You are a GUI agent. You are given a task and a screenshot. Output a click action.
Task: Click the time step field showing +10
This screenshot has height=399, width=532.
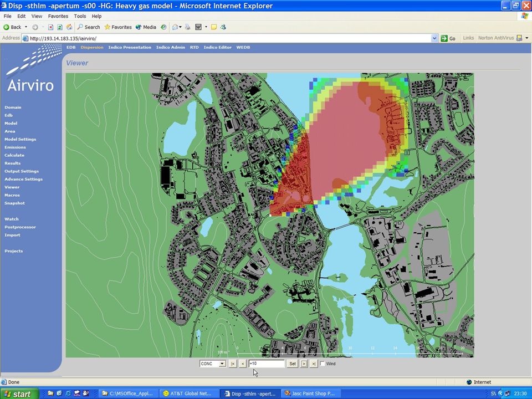tap(267, 364)
